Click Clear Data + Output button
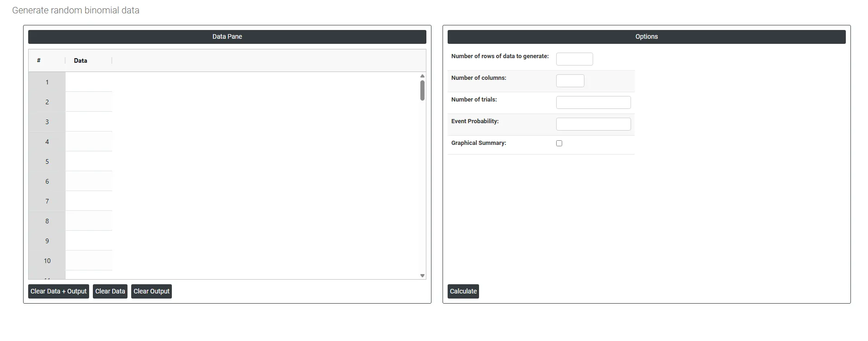868x341 pixels. tap(59, 291)
